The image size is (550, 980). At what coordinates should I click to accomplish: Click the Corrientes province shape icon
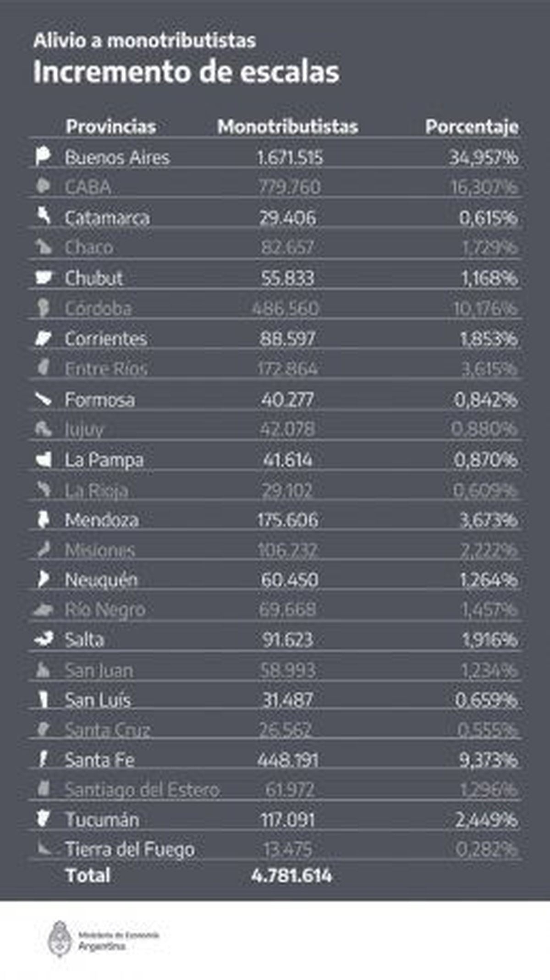(x=43, y=338)
